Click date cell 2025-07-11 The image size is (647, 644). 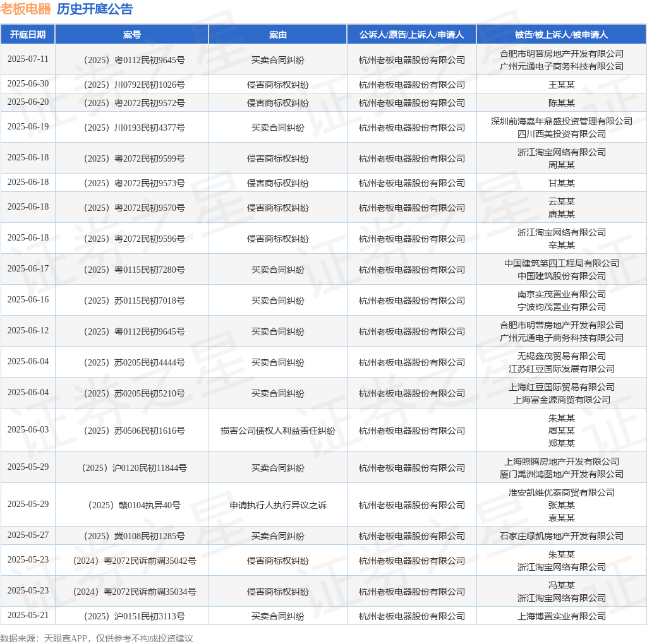click(x=28, y=59)
